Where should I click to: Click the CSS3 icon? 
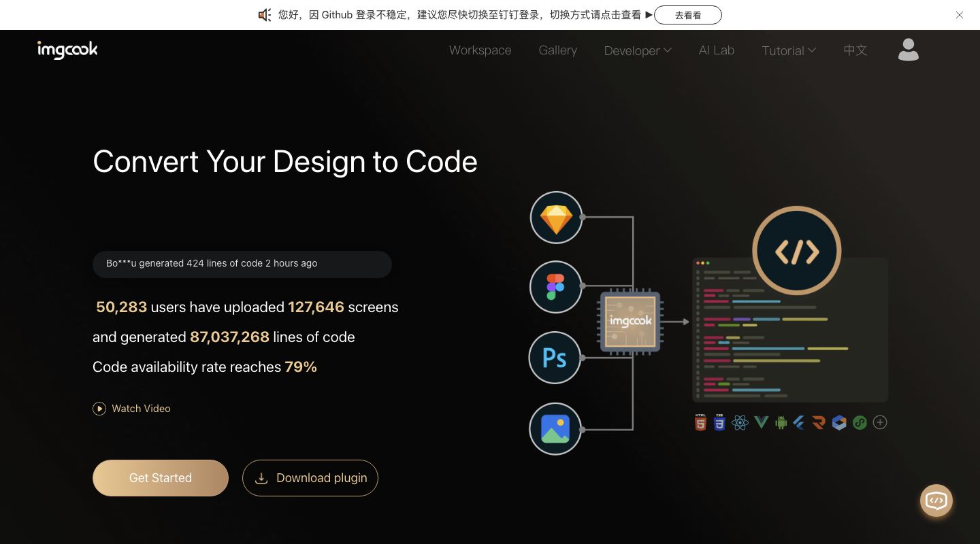719,422
